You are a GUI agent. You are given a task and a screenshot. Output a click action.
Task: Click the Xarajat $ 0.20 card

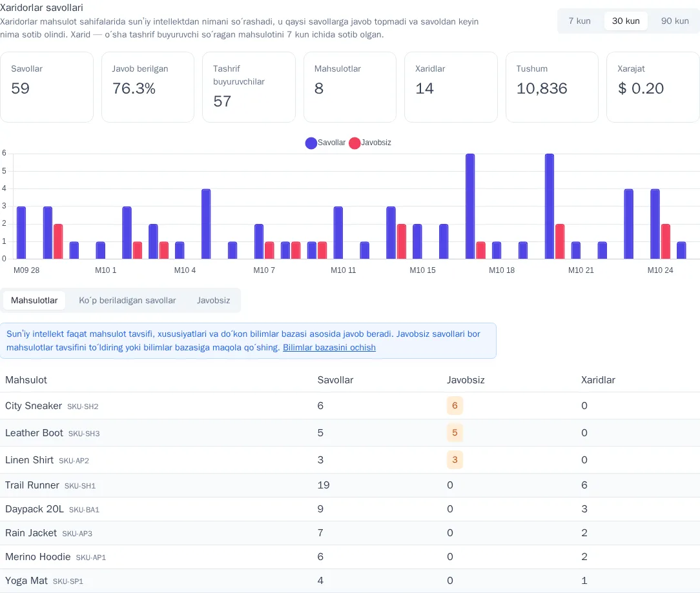[x=653, y=87]
